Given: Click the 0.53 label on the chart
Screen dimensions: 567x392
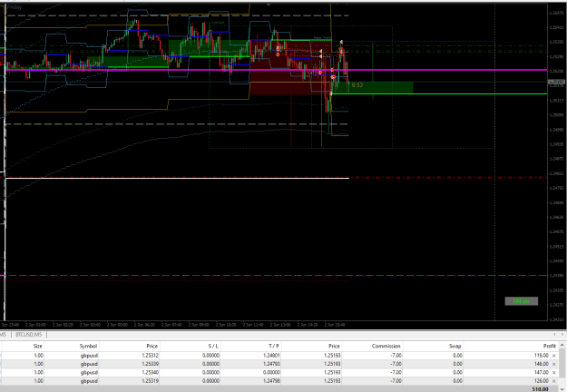Looking at the screenshot, I should click(357, 85).
